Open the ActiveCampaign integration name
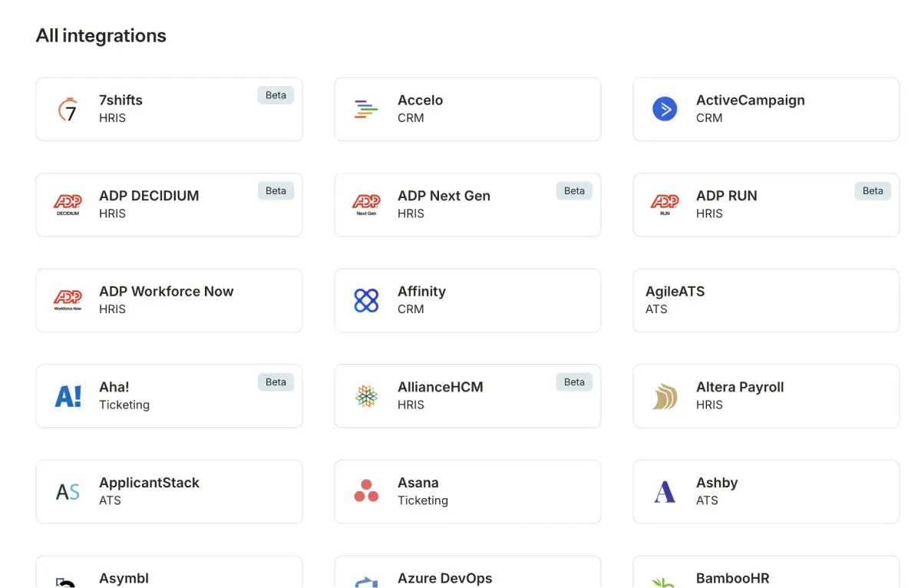 coord(750,100)
